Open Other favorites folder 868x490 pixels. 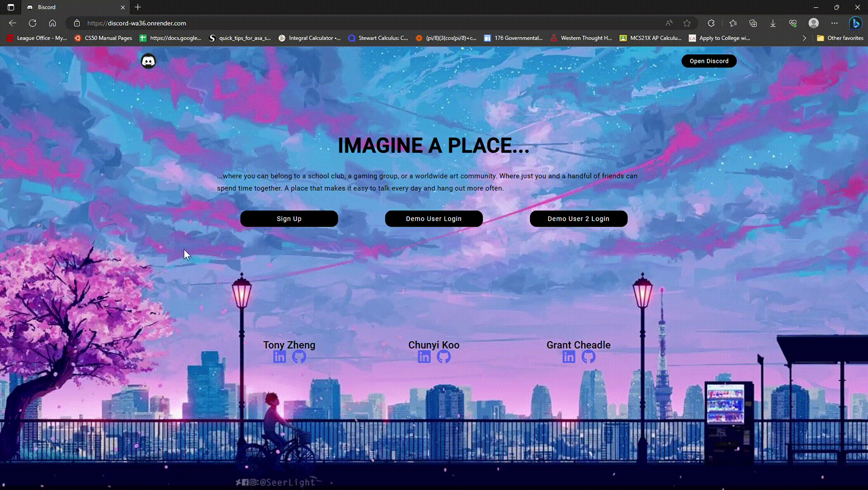[840, 38]
